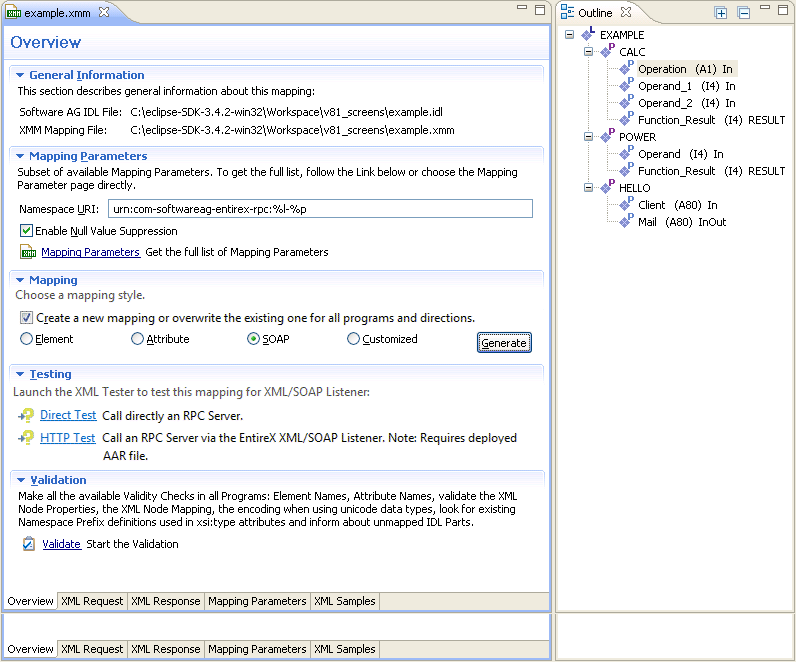Switch to XML Request tab in upper tab row
The width and height of the screenshot is (796, 662).
pos(92,601)
